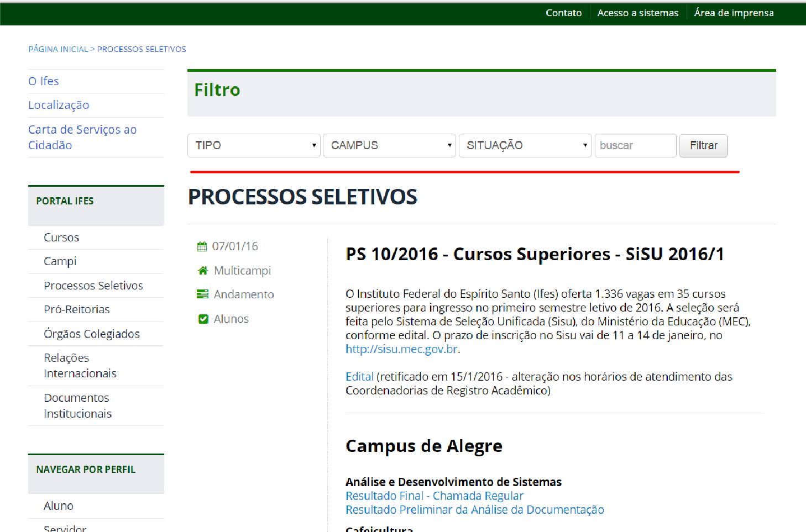Open the Edital link
This screenshot has height=532, width=806.
[x=359, y=376]
